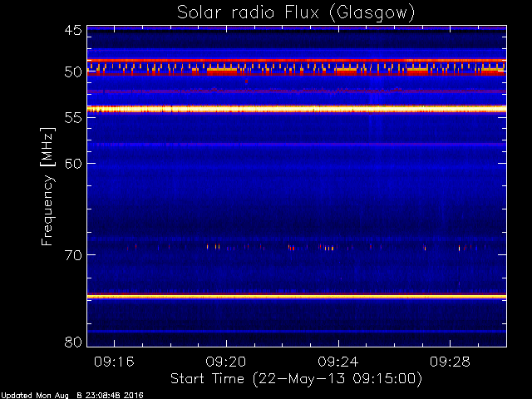
Task: Click the "09:24" time tick label
Action: point(338,362)
